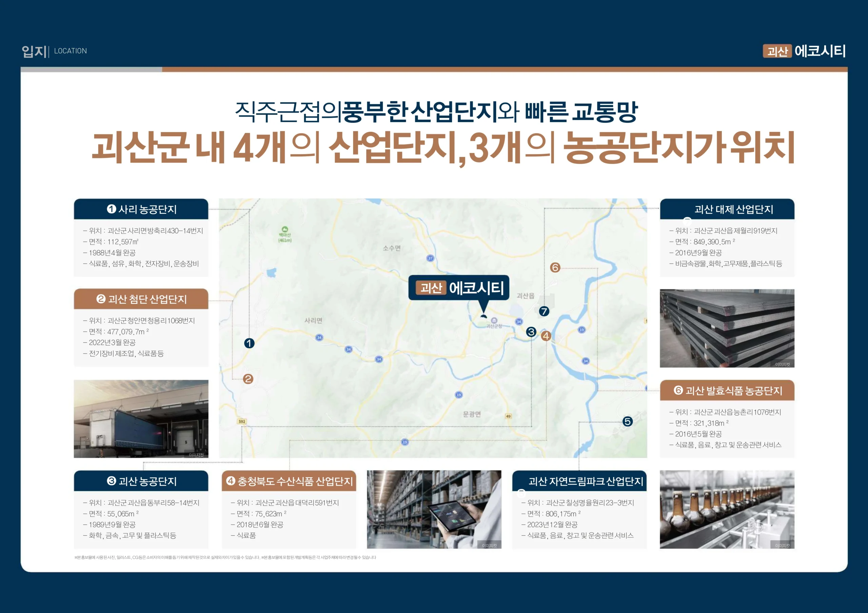Screen dimensions: 868x613
Task: Click the 괴산 에코시티 map callout label
Action: click(x=459, y=288)
